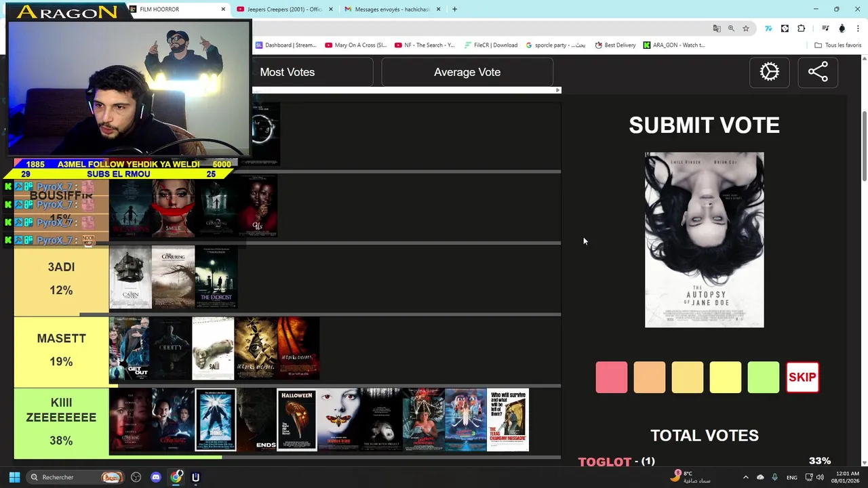Select the Nightmare on Elm Street 3 poster

tap(466, 420)
